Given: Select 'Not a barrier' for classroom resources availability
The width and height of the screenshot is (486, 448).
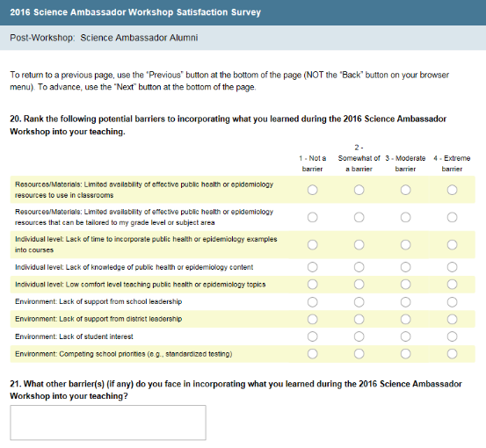Looking at the screenshot, I should (313, 190).
